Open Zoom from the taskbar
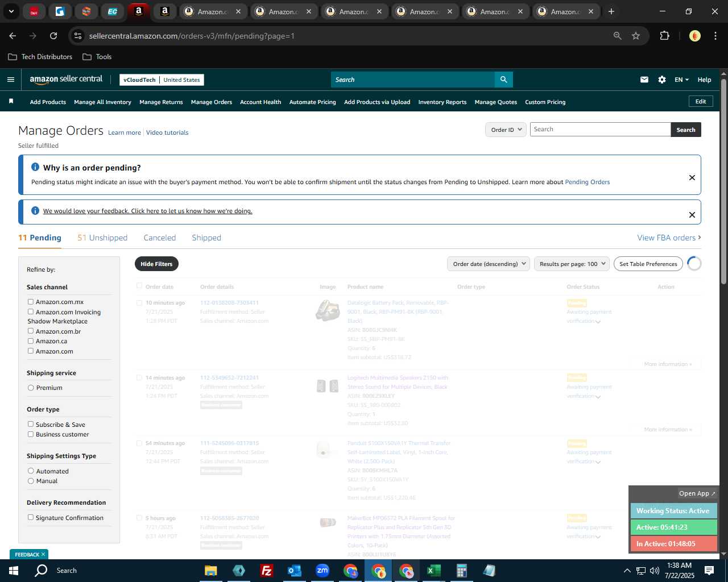The width and height of the screenshot is (728, 582). pyautogui.click(x=322, y=571)
